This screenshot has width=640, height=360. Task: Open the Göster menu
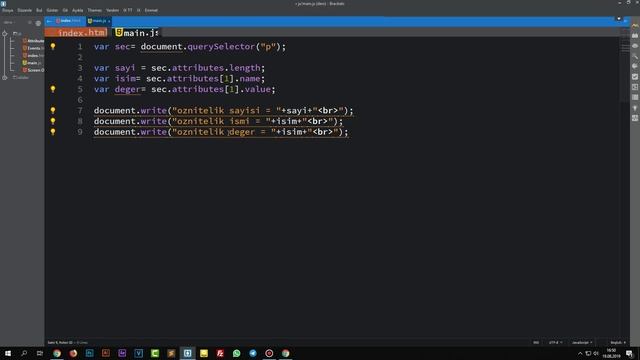52,10
